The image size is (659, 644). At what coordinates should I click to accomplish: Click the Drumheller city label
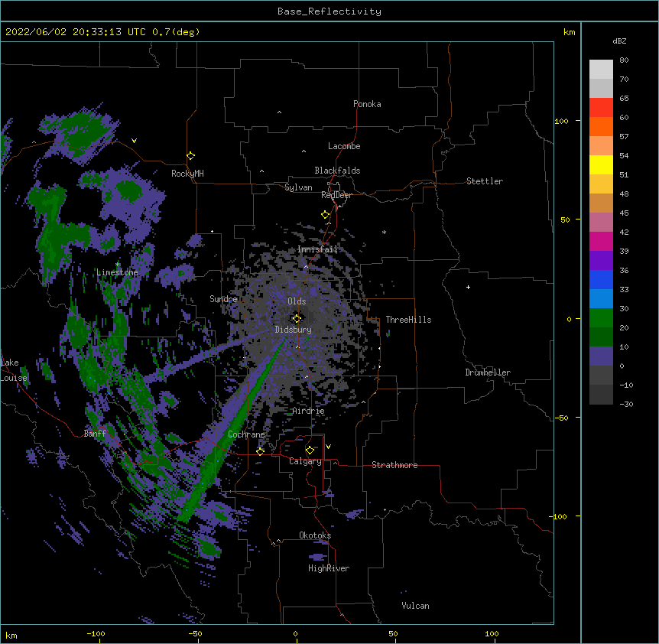[488, 372]
